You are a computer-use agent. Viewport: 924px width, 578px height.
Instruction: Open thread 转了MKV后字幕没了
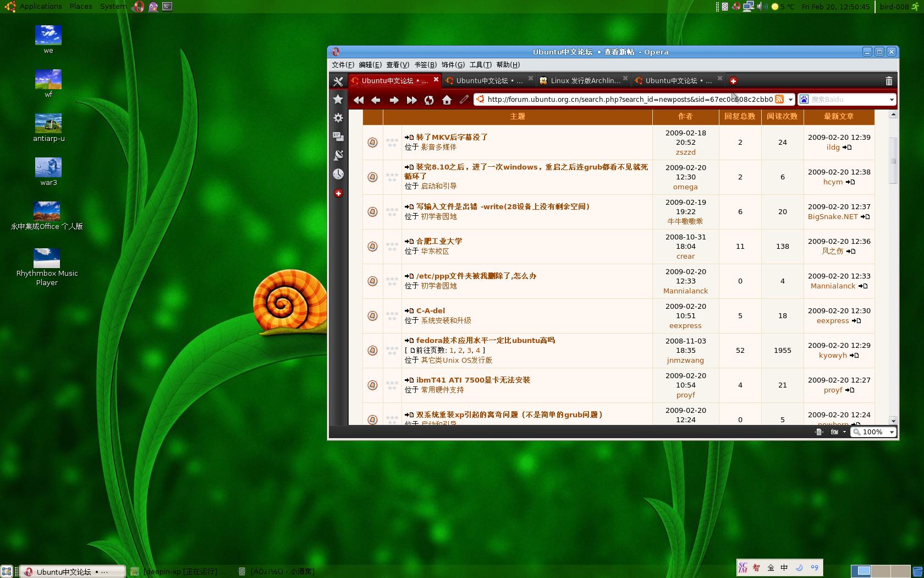click(452, 137)
